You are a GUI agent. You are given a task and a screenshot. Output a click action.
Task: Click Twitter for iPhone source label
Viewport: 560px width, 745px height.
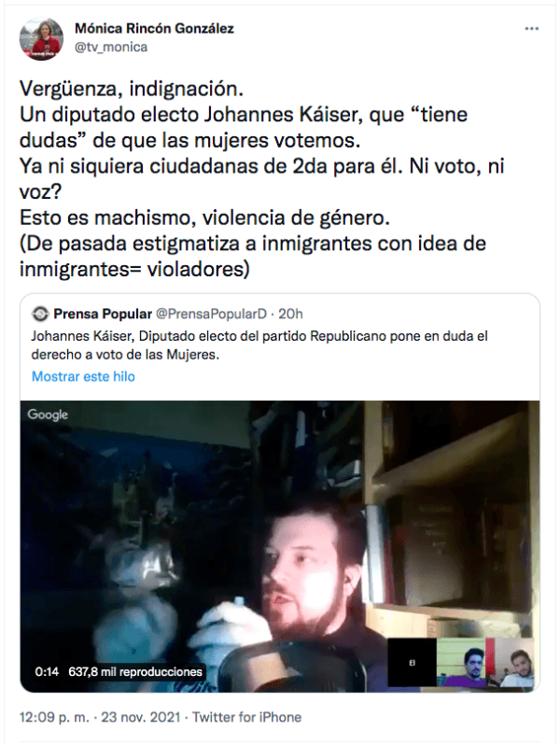pyautogui.click(x=247, y=717)
